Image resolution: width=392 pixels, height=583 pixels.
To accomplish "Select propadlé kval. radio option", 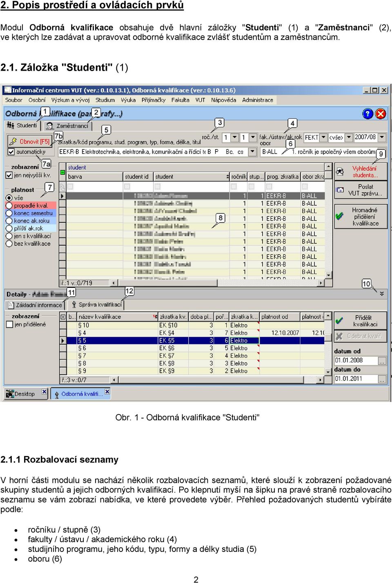I will [x=9, y=206].
